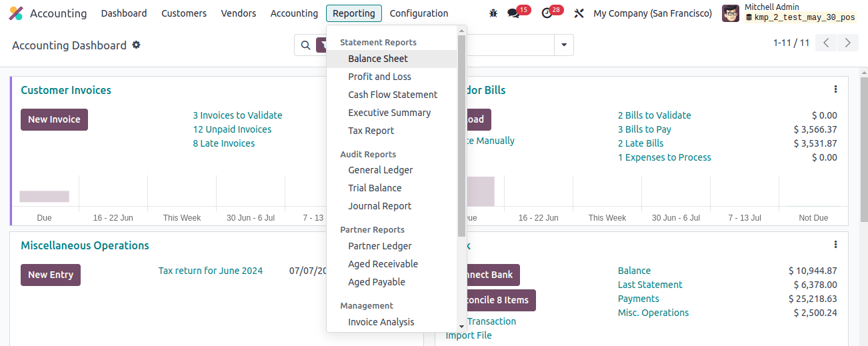Viewport: 868px width, 346px height.
Task: Open 3 Bills to Pay
Action: [644, 129]
